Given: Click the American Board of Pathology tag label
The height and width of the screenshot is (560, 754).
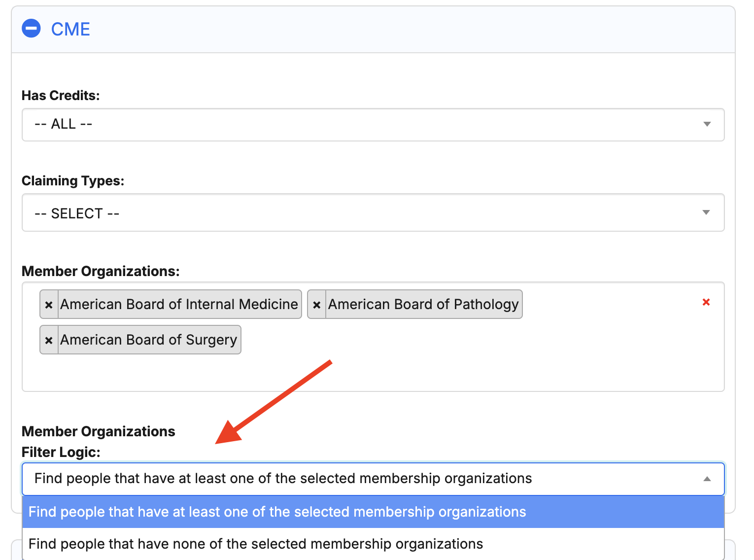Looking at the screenshot, I should tap(423, 305).
